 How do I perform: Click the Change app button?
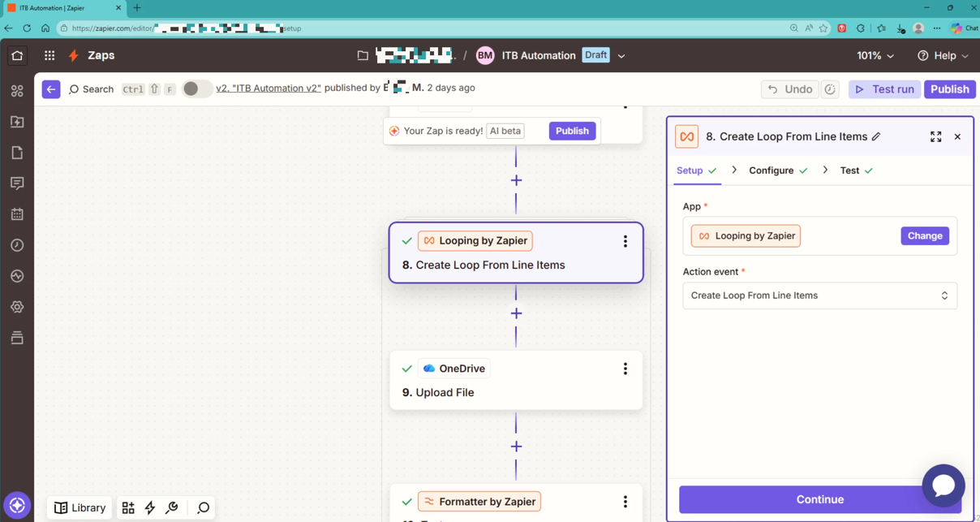click(x=924, y=236)
